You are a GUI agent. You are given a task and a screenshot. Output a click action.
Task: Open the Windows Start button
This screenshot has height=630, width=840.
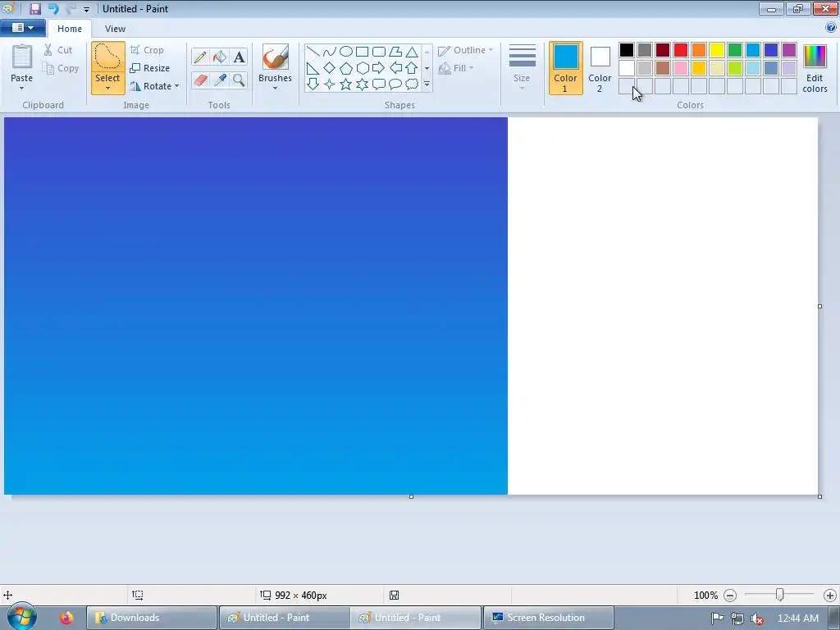click(21, 617)
